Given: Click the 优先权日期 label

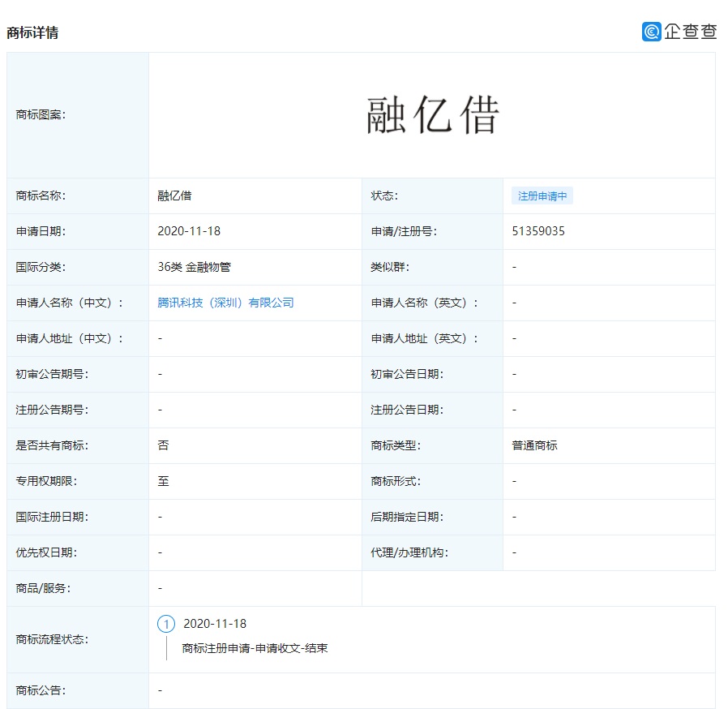Looking at the screenshot, I should 46,553.
